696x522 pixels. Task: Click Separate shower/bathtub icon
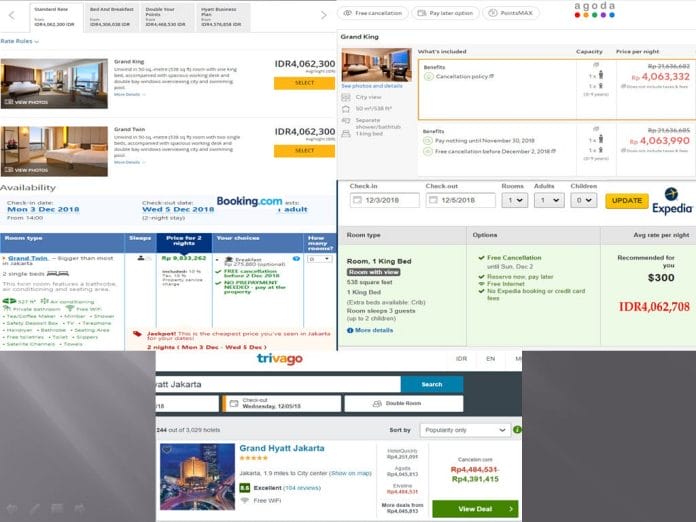346,121
